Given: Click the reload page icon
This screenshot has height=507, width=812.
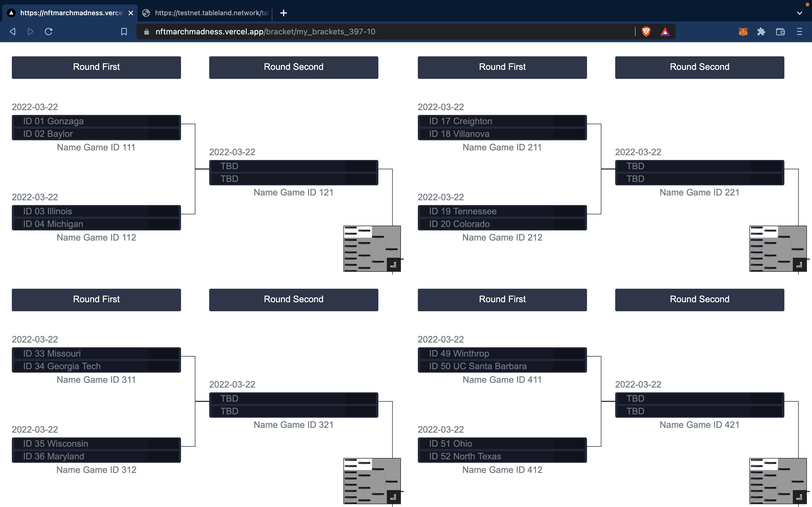Looking at the screenshot, I should 49,32.
